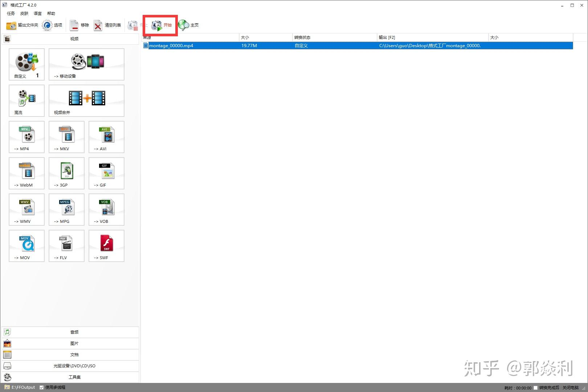
Task: Open the 自定义 custom video conversion tile
Action: [x=26, y=64]
